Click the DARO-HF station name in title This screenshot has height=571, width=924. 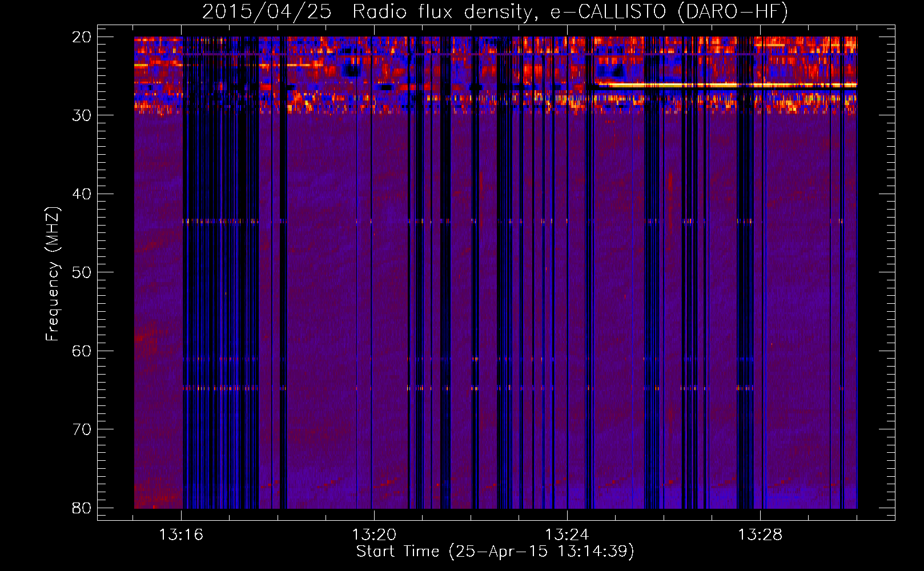(732, 12)
